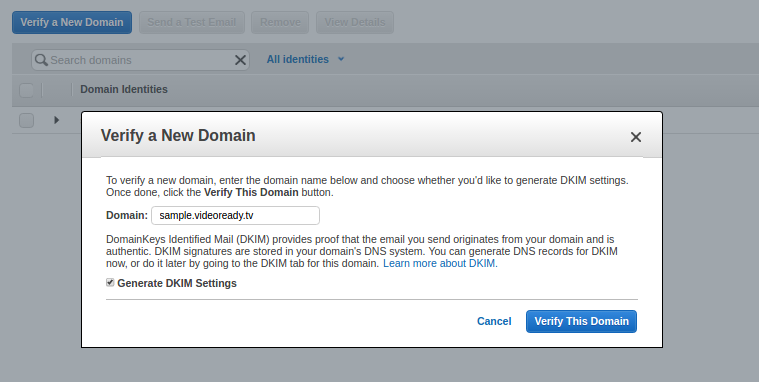Screen dimensions: 759x382
Task: Click Send a Test Email button
Action: pos(192,22)
